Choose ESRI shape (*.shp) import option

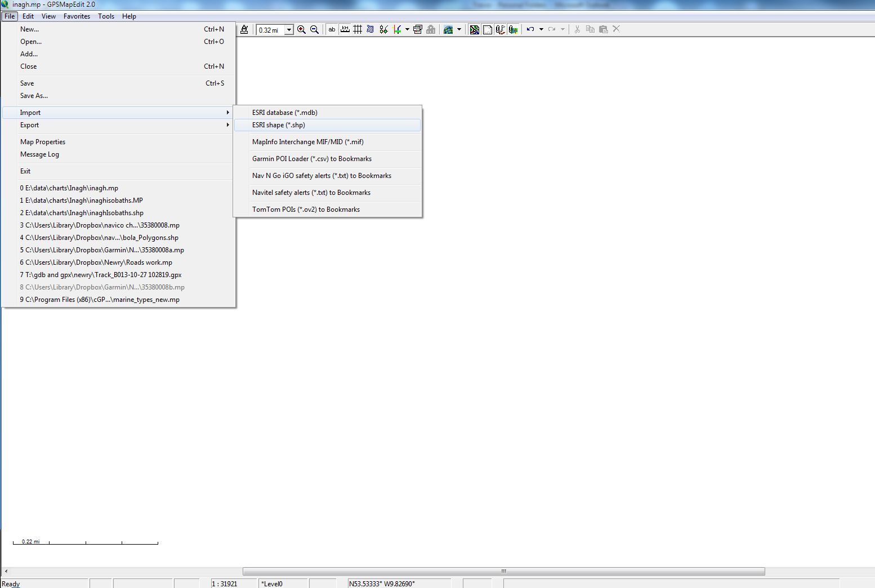point(328,125)
